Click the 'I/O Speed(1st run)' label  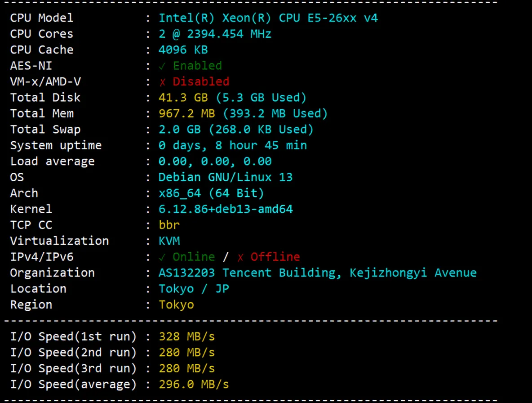click(x=73, y=337)
